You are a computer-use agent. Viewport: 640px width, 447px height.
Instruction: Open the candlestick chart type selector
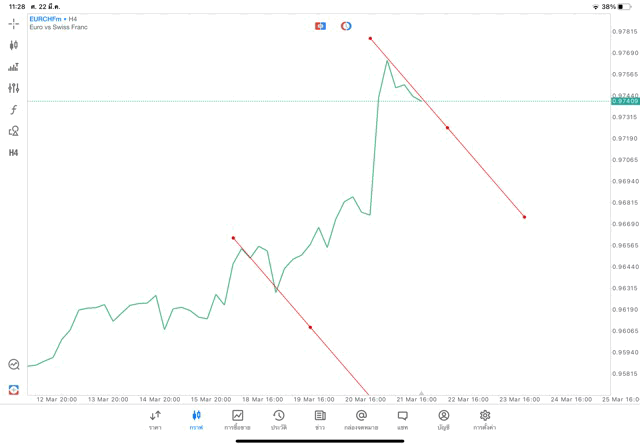pyautogui.click(x=14, y=45)
